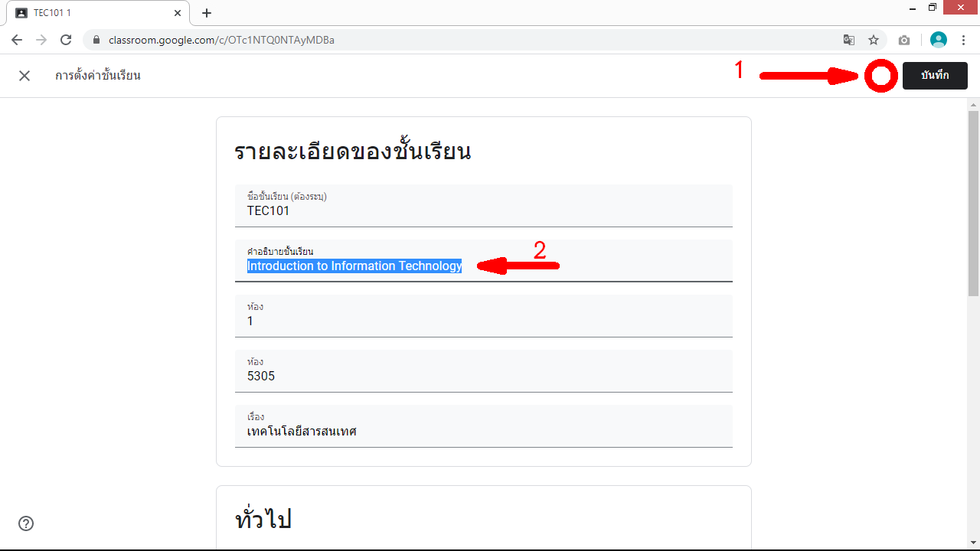Click the vertical page scrollbar
This screenshot has height=551, width=980.
(x=973, y=203)
